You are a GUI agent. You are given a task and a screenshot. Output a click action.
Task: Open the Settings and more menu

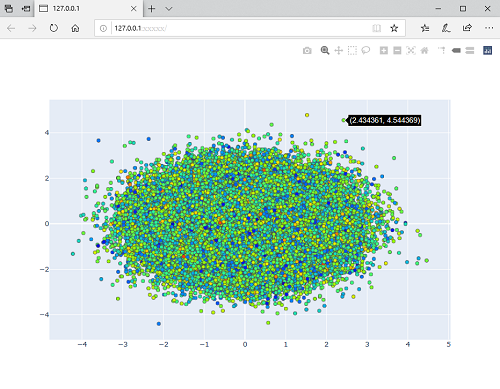tap(489, 28)
